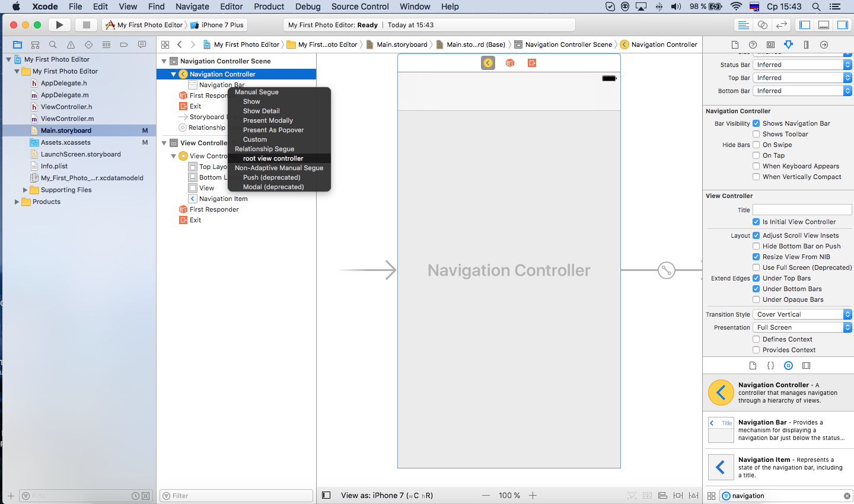
Task: Choose Show segue from the popup
Action: 279,101
